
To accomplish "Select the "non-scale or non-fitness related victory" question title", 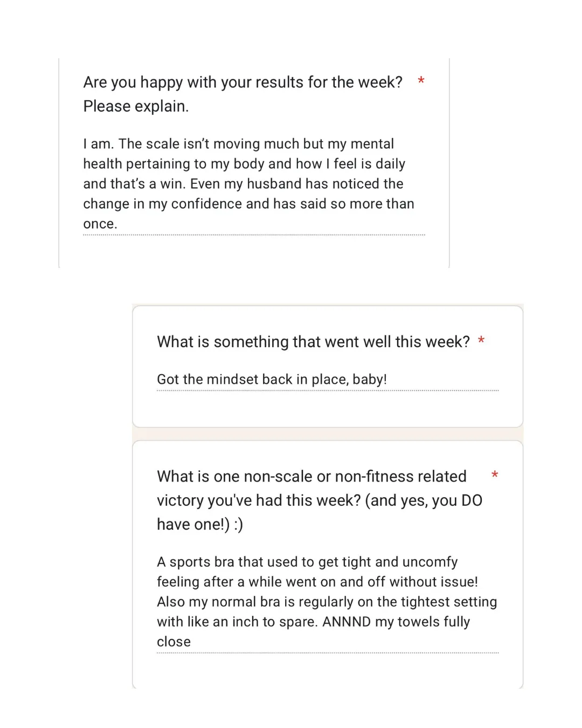I will (x=320, y=500).
